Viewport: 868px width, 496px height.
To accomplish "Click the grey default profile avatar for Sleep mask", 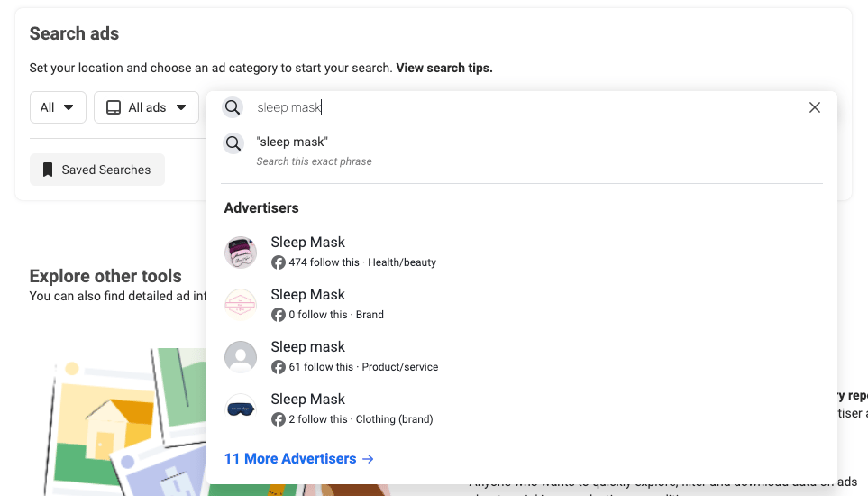I will pos(241,357).
